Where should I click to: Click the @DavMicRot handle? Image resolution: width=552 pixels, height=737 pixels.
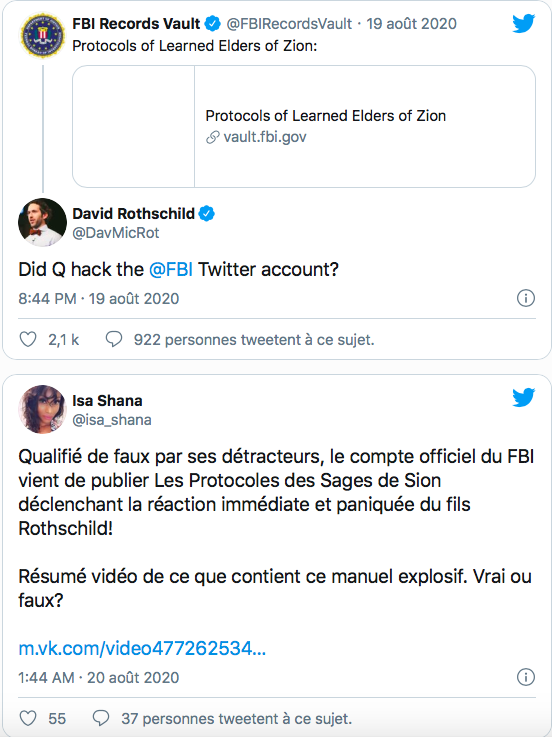tap(116, 233)
